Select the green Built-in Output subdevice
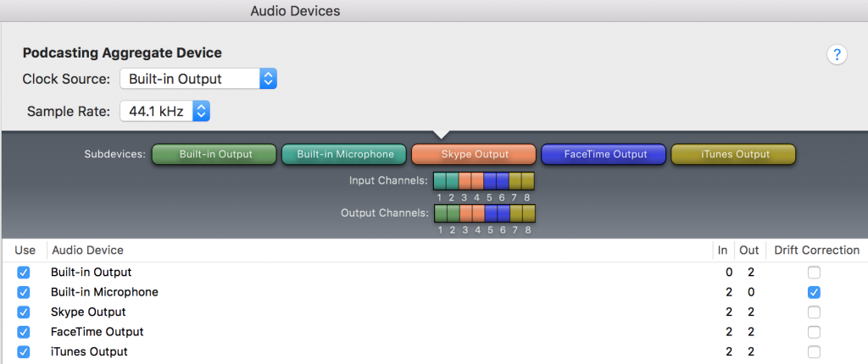 coord(214,154)
